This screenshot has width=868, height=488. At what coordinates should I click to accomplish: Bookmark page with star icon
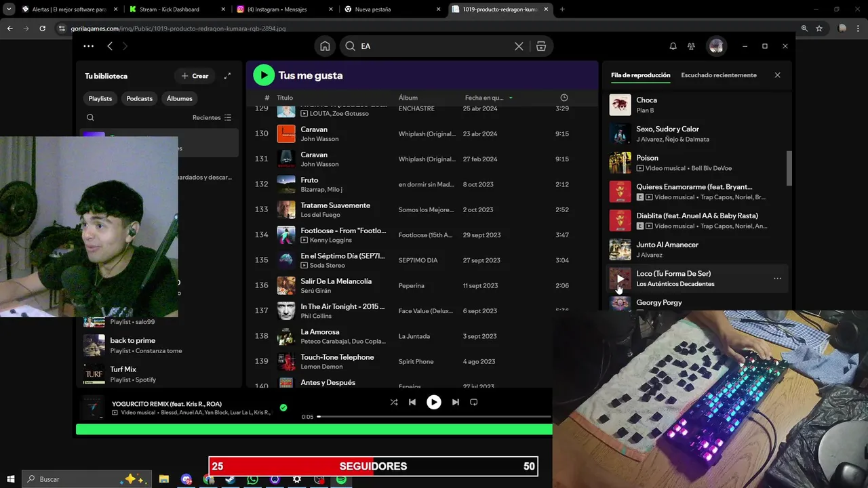point(819,28)
